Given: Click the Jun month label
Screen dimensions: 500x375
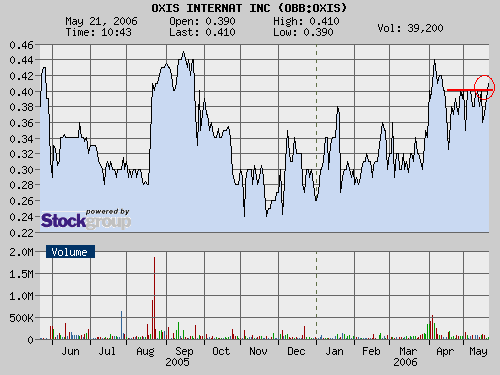Looking at the screenshot, I should pos(70,351).
